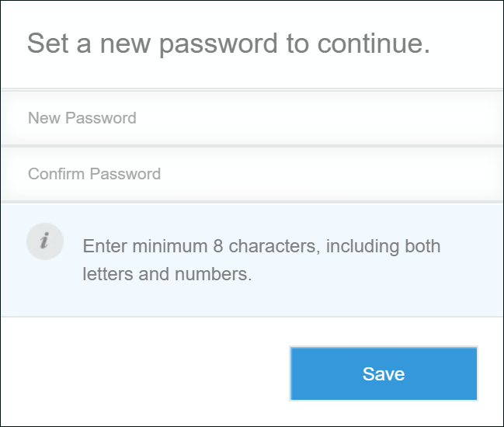Image resolution: width=504 pixels, height=427 pixels.
Task: Select the 'Set a new password' heading
Action: (x=228, y=43)
